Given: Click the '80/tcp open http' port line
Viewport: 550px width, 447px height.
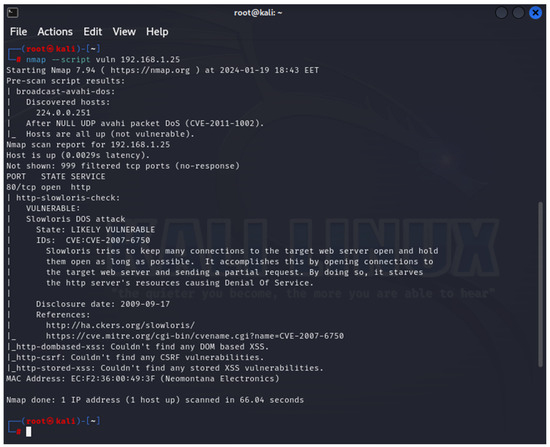Looking at the screenshot, I should [x=48, y=187].
